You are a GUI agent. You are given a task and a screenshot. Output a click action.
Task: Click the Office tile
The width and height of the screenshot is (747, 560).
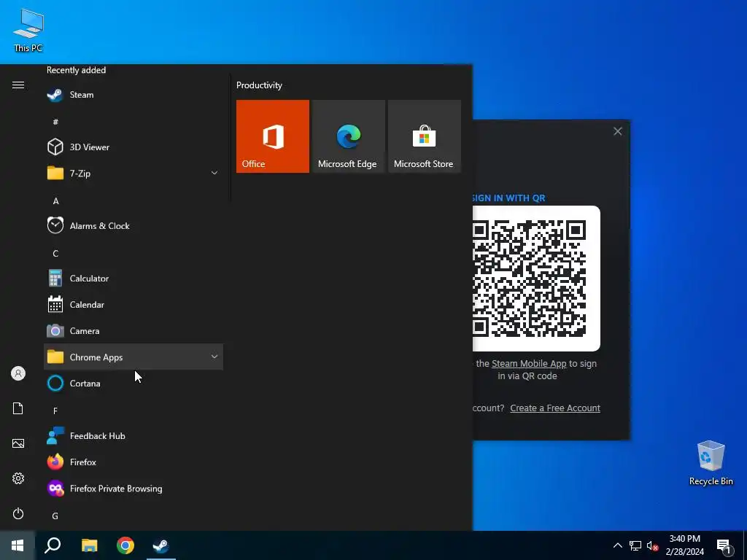pos(273,136)
